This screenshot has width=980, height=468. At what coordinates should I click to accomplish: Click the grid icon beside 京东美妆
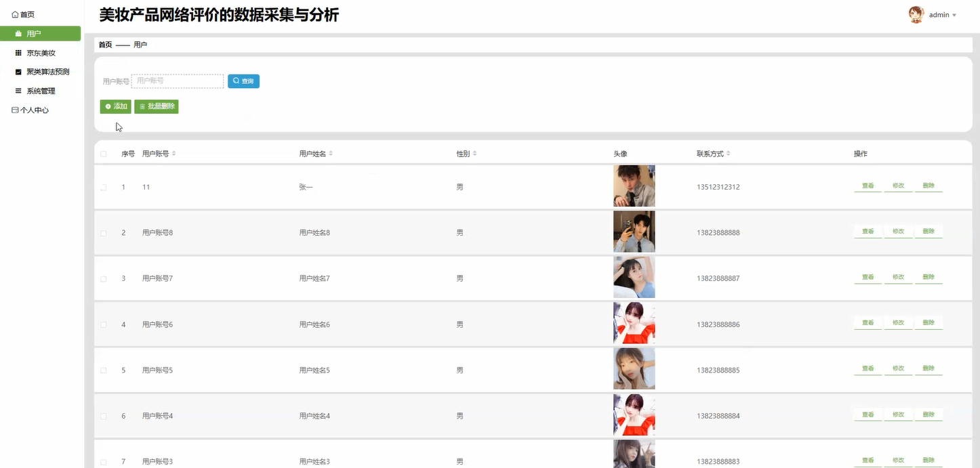(18, 53)
